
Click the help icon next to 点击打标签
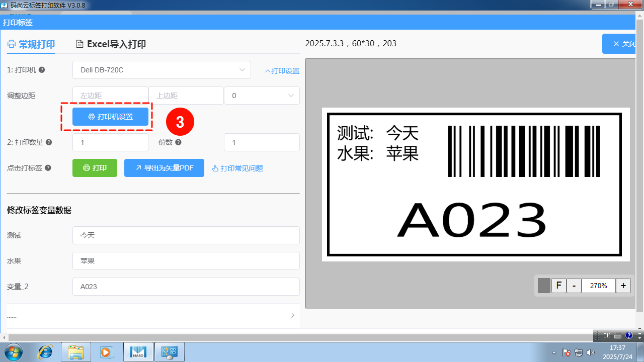pyautogui.click(x=48, y=168)
